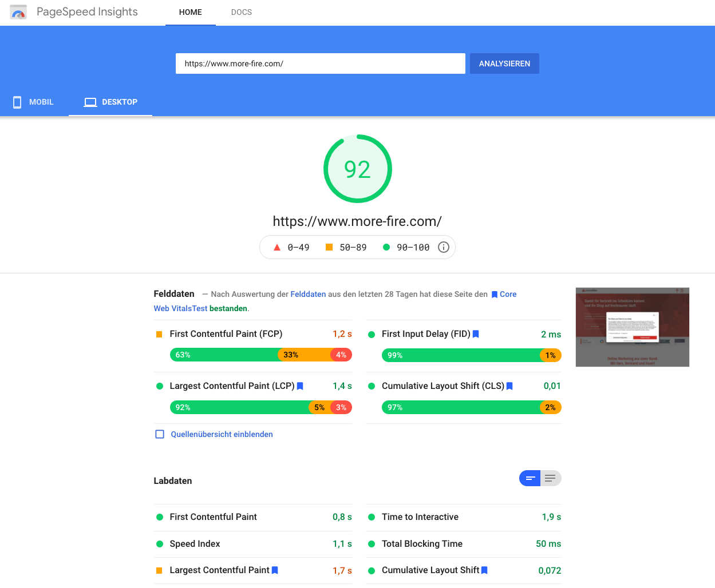Switch Labdaten to expanded list view toggle
The height and width of the screenshot is (588, 715).
[x=551, y=478]
